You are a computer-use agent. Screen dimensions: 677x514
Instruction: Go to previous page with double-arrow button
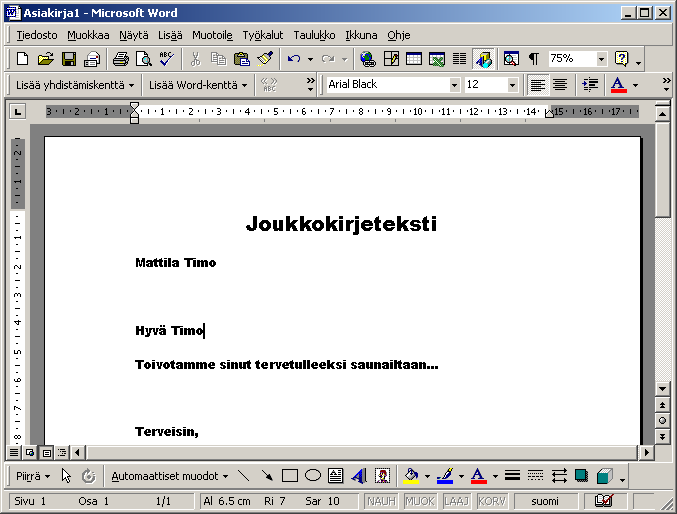662,405
